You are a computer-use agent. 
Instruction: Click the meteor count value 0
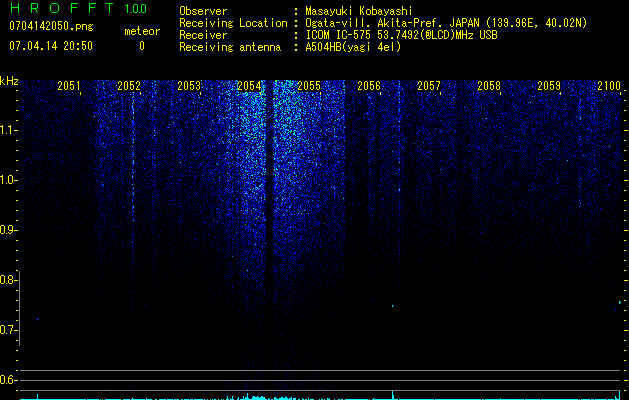coord(142,46)
